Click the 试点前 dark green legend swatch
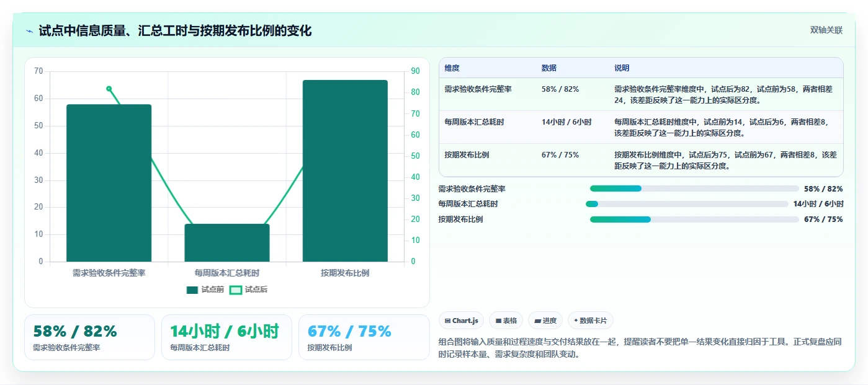 click(x=192, y=290)
